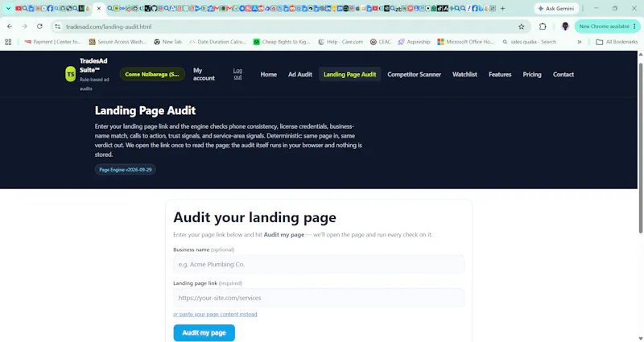This screenshot has height=342, width=644.
Task: Click the Ask Gemini button
Action: [x=555, y=8]
